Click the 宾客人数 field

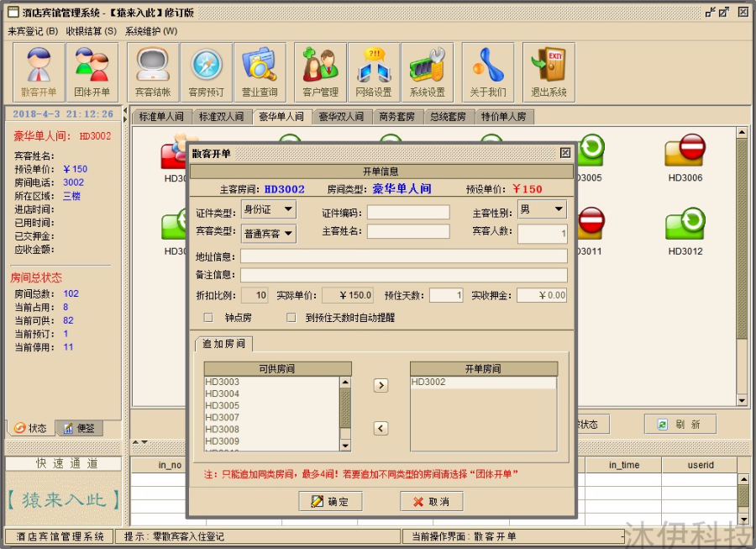click(x=543, y=234)
